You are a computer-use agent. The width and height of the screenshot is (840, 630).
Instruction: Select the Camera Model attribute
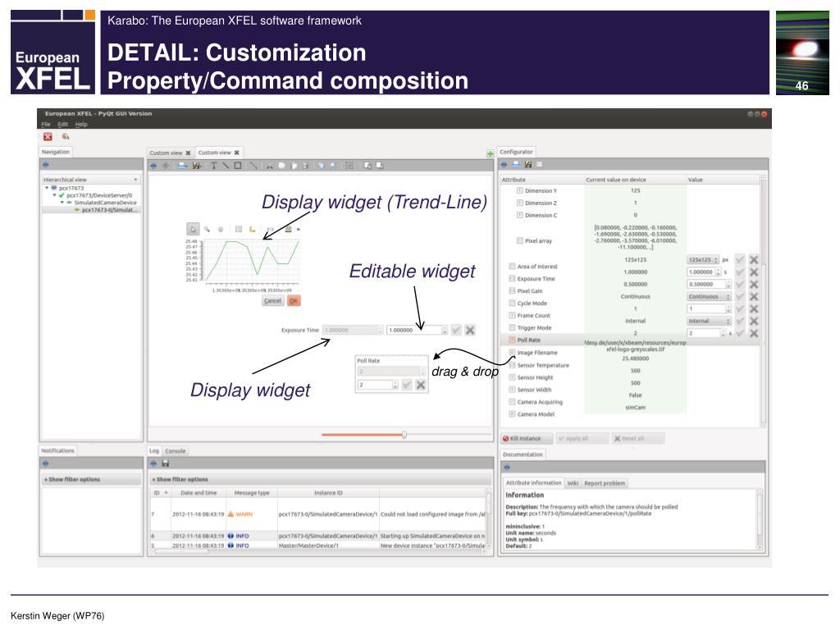click(x=536, y=414)
